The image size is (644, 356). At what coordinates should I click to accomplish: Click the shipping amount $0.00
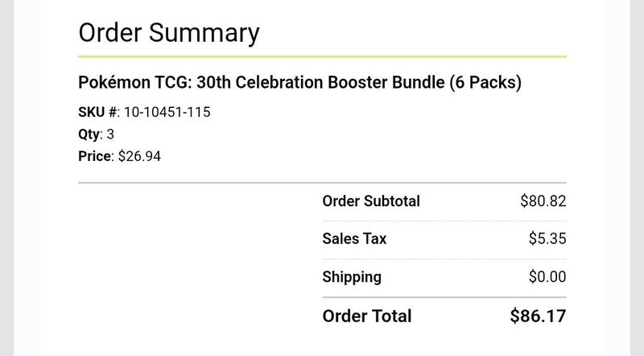[x=547, y=276]
